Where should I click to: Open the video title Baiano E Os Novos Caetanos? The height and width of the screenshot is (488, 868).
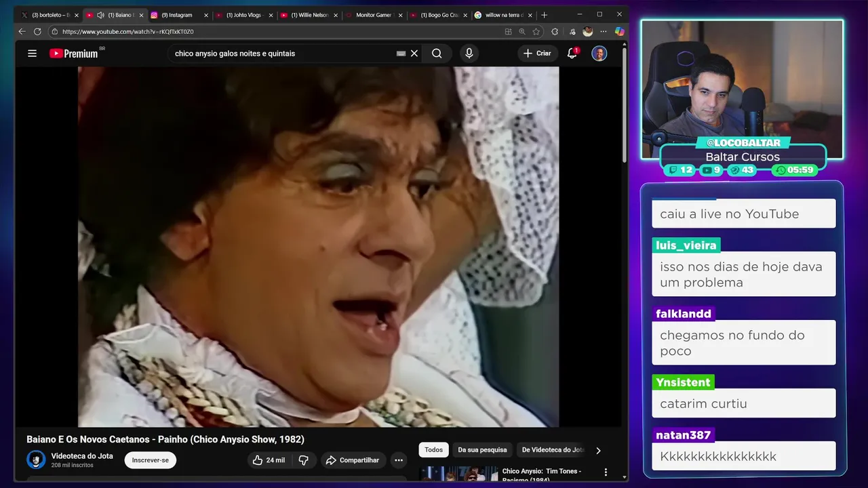(x=165, y=439)
